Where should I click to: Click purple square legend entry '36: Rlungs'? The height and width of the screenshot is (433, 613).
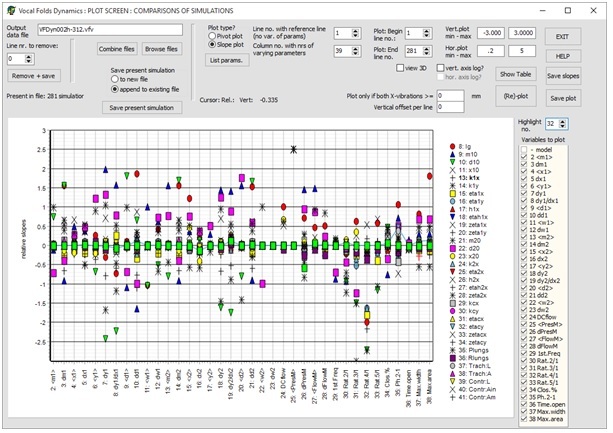469,358
